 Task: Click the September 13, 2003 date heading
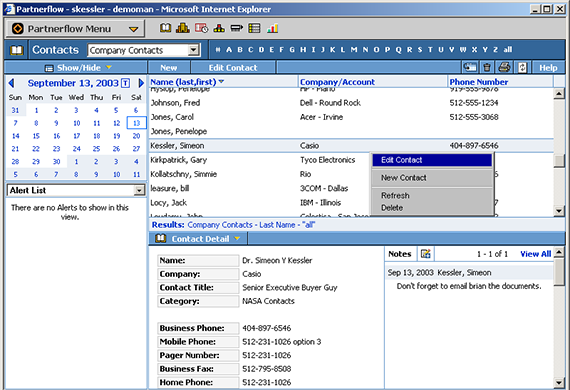(x=73, y=83)
